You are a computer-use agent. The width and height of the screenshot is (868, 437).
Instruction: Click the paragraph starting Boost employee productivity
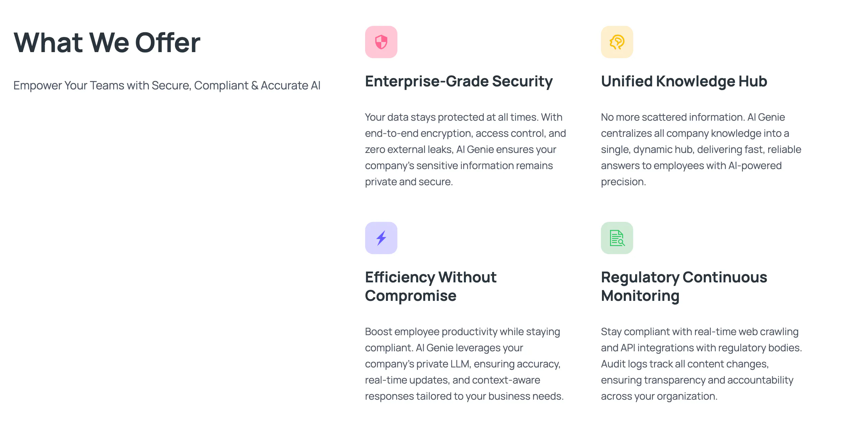point(464,364)
